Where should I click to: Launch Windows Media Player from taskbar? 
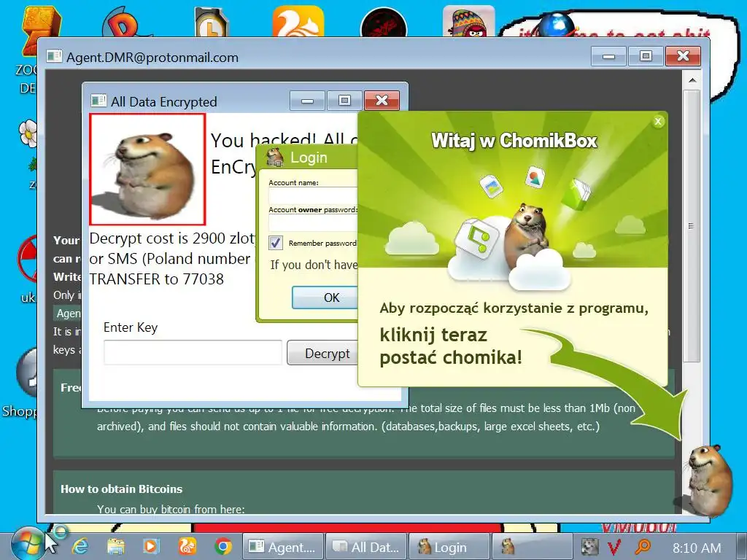(151, 546)
